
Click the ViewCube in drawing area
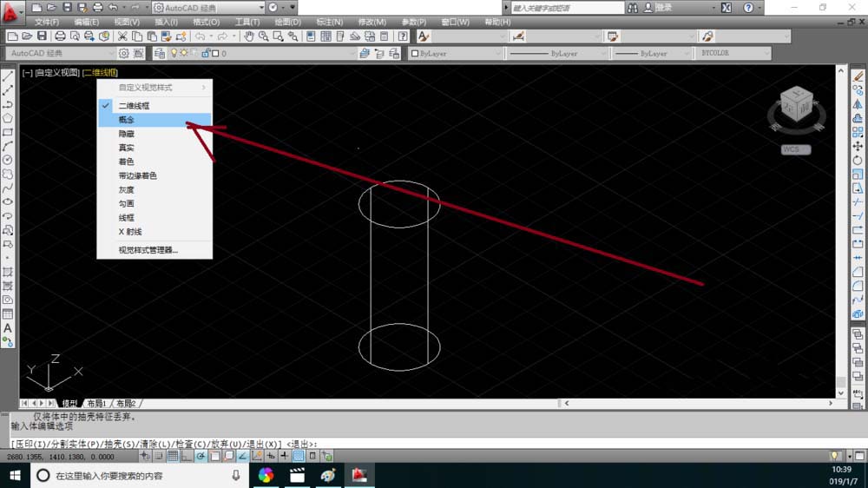797,106
